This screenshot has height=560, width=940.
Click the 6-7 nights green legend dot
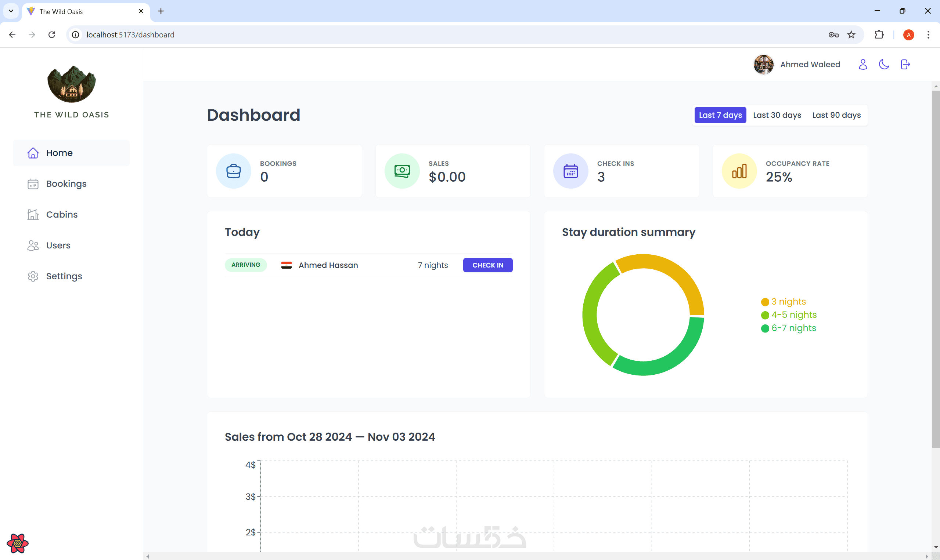click(765, 328)
